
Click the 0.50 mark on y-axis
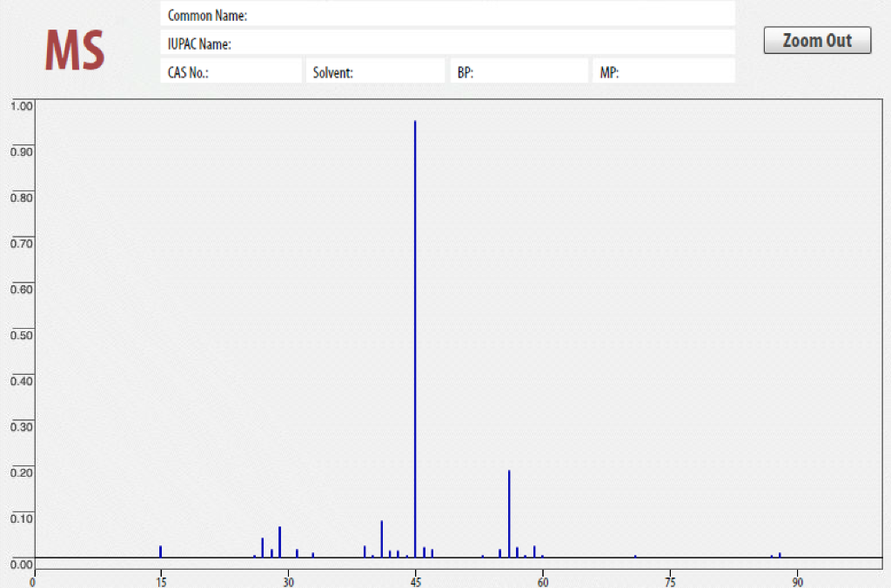[x=19, y=335]
